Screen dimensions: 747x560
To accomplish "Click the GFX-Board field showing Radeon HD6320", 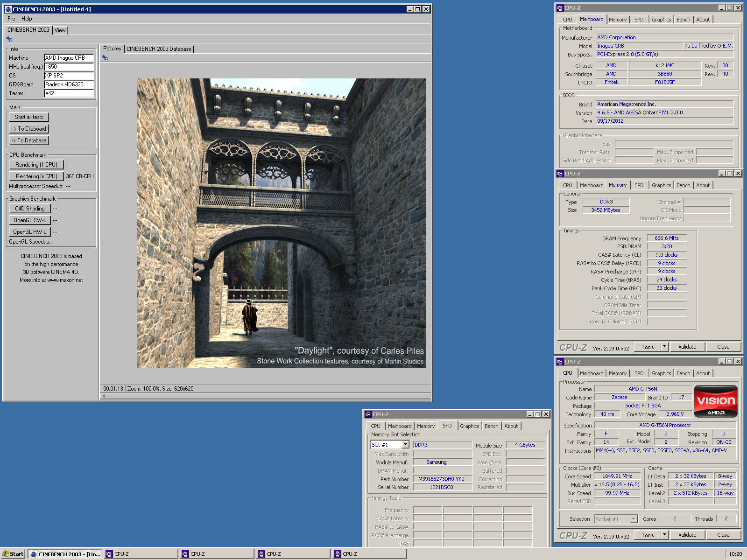I will tap(69, 84).
